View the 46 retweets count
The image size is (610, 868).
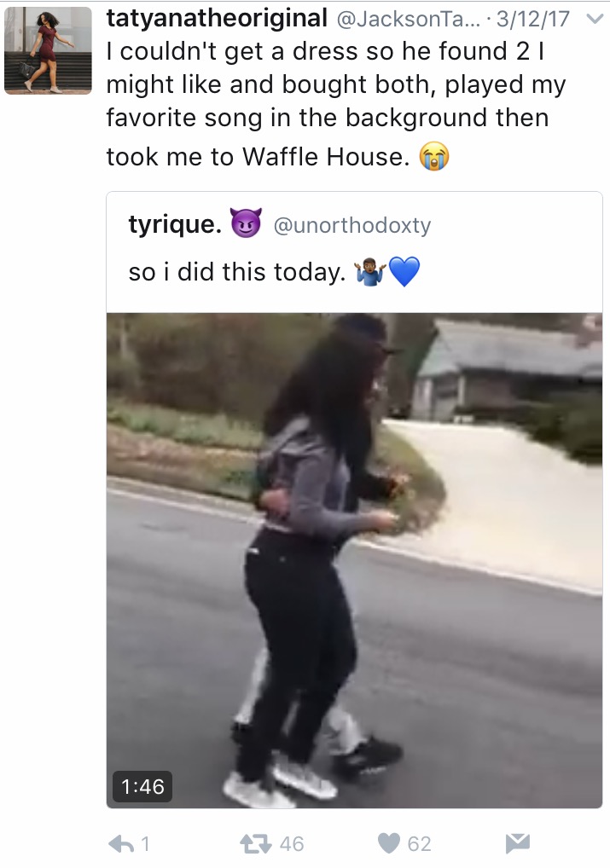(292, 843)
